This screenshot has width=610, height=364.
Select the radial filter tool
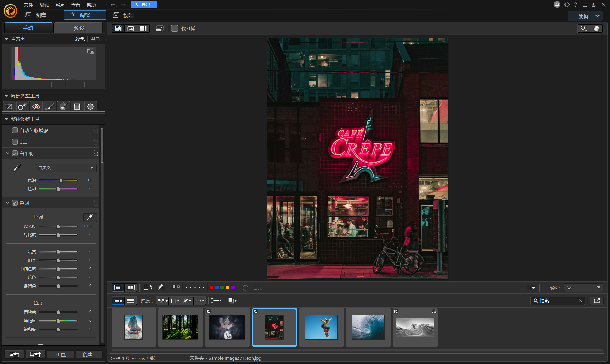(x=91, y=106)
